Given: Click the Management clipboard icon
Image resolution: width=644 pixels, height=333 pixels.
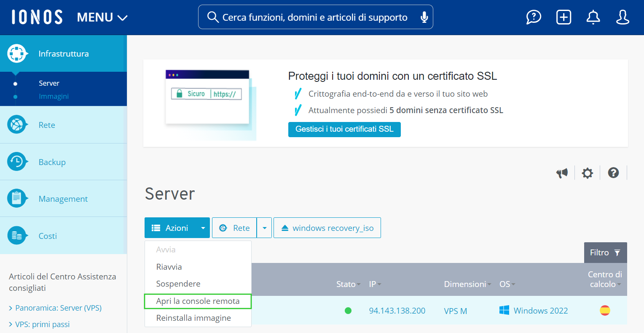Looking at the screenshot, I should [x=17, y=199].
